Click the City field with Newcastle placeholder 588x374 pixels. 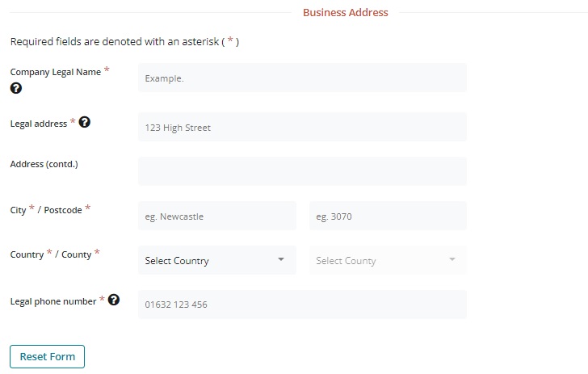(x=216, y=216)
